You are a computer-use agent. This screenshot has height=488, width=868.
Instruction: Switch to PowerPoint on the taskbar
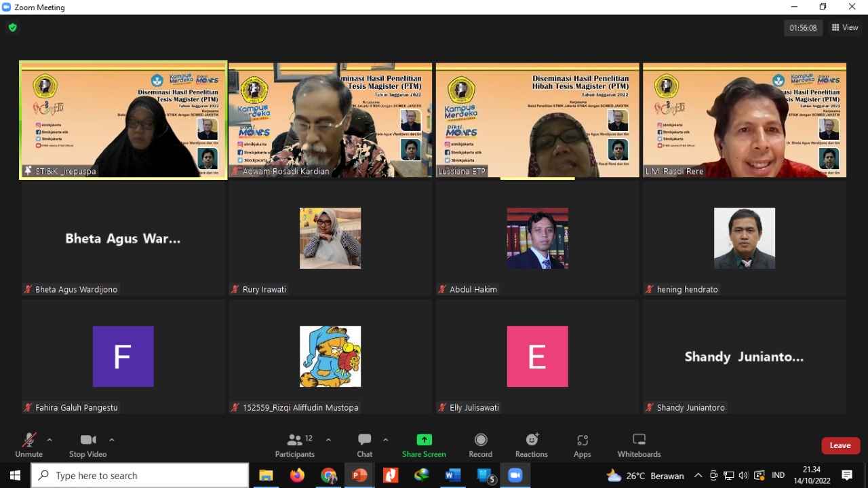click(359, 476)
